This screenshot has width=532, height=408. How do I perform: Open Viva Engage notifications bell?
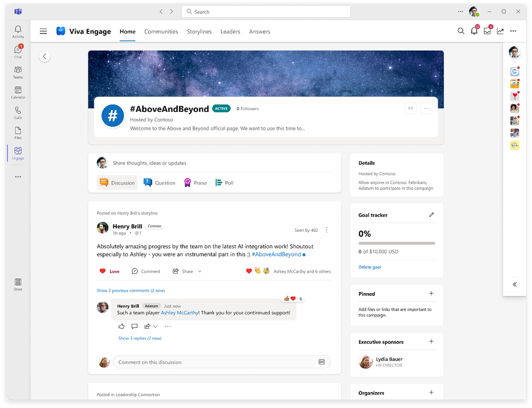pos(474,31)
